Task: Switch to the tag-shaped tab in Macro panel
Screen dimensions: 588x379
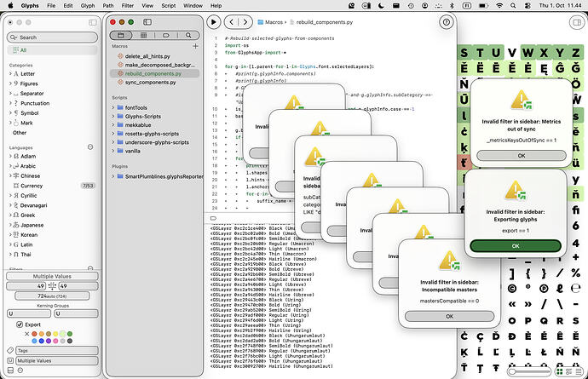Action: tap(166, 35)
